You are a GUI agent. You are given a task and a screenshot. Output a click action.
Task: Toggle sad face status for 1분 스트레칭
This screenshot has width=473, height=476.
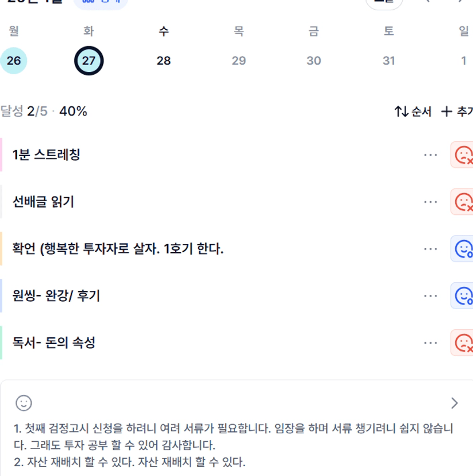[463, 155]
